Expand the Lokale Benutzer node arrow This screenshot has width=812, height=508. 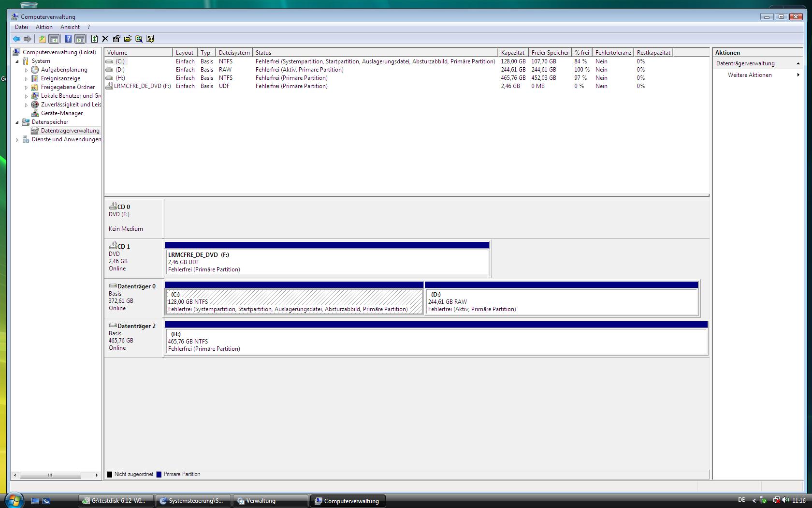point(26,96)
